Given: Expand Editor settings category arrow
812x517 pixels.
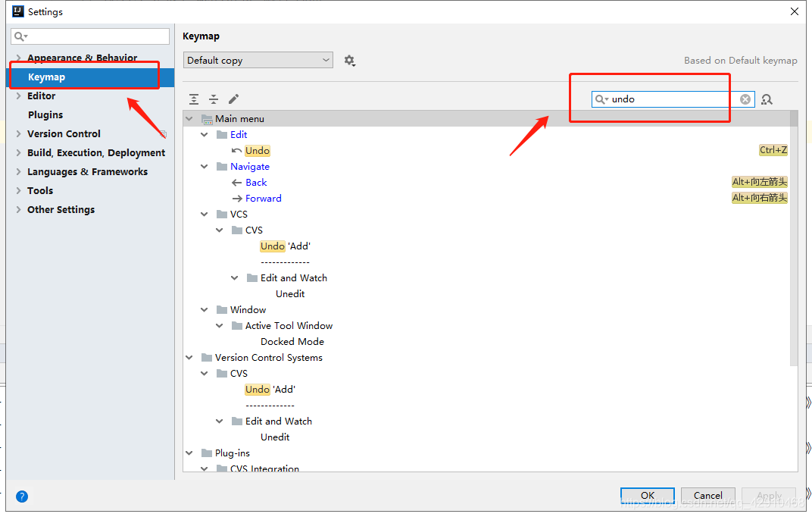Looking at the screenshot, I should tap(19, 96).
